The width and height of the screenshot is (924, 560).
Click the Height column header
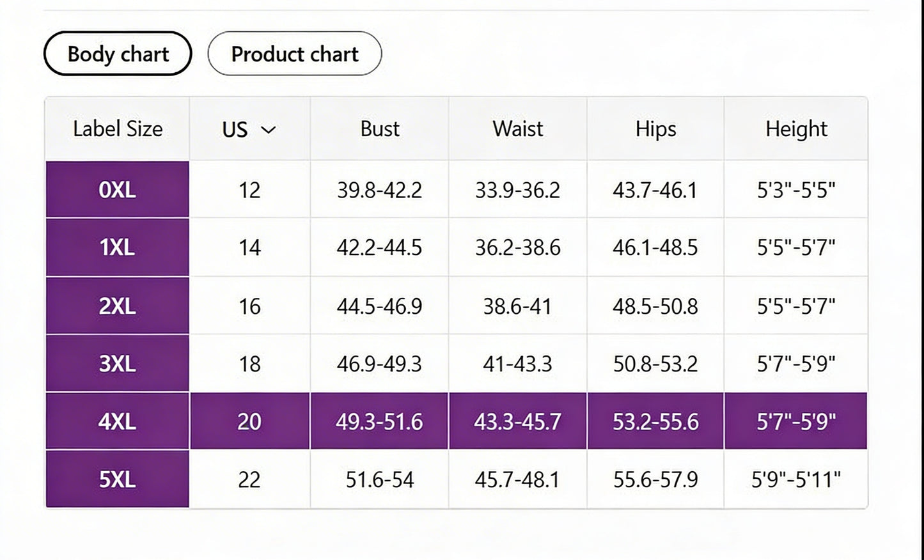click(796, 129)
